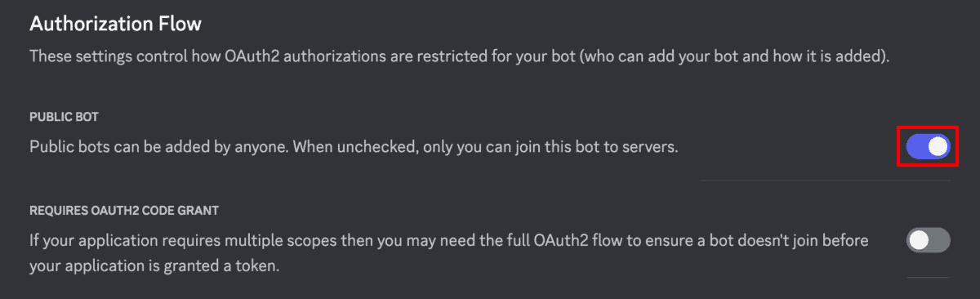
Task: Click the multiple scopes explanation text
Action: click(x=448, y=253)
